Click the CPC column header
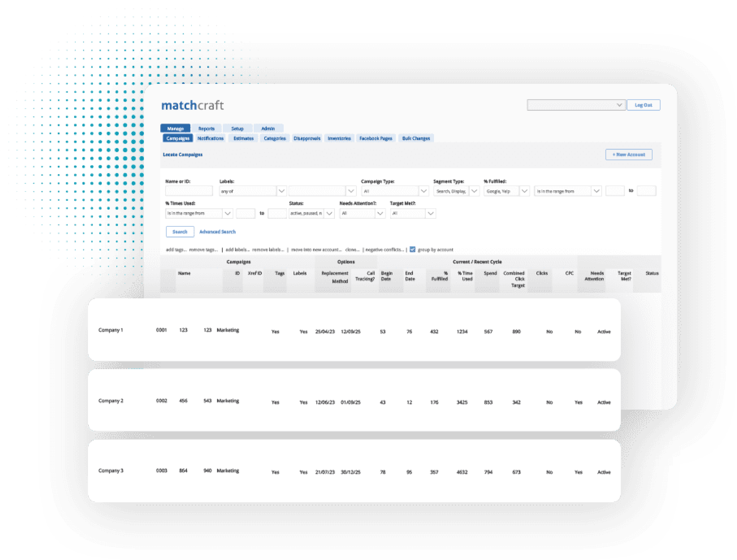The width and height of the screenshot is (737, 560). point(569,273)
